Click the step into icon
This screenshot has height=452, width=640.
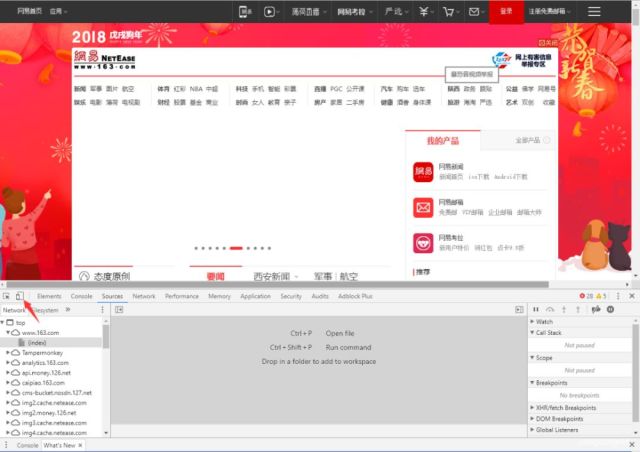pos(564,309)
